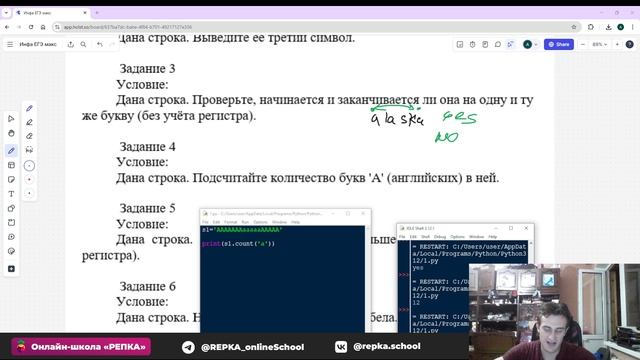This screenshot has height=360, width=640.
Task: Open Shell menu in IDLE Shell window
Action: pos(425,237)
